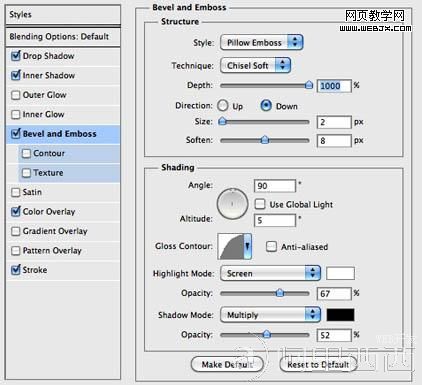Screen dimensions: 422x385
Task: Select Blending Options: Default
Action: pos(63,36)
